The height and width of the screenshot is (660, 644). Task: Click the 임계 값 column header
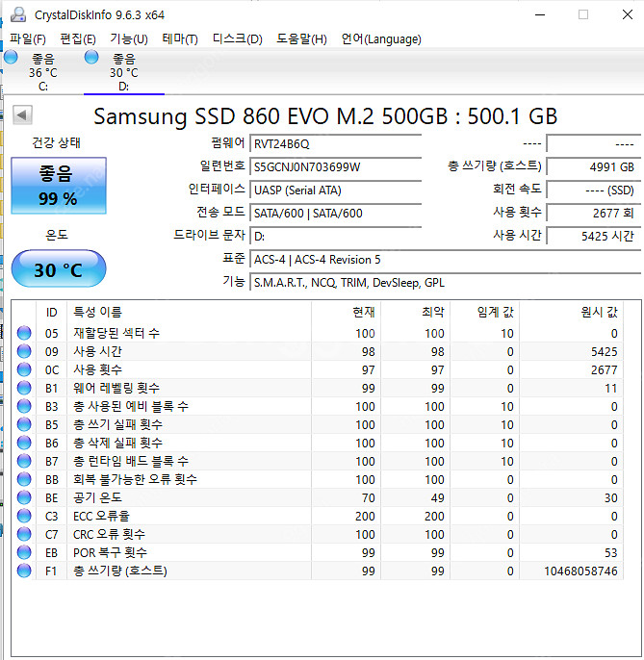pyautogui.click(x=485, y=312)
